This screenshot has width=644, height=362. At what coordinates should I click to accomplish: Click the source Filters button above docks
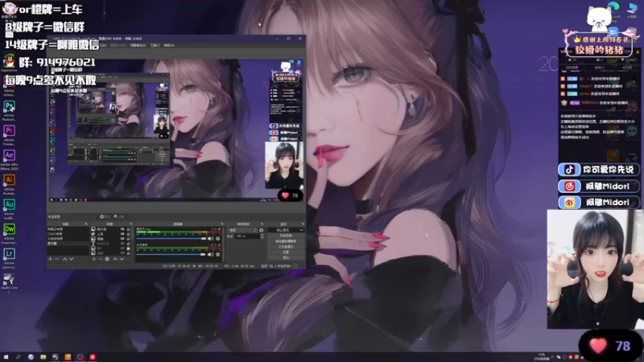[x=119, y=216]
